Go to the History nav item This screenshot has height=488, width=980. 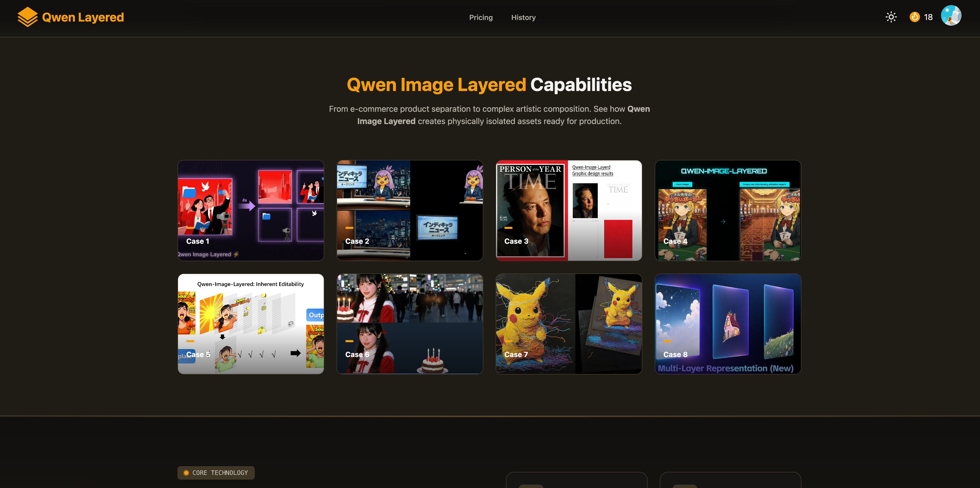523,17
